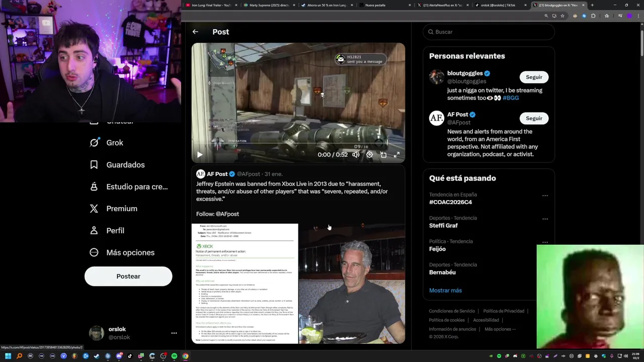644x362 pixels.
Task: Open the Windows Start menu
Action: pyautogui.click(x=8, y=356)
